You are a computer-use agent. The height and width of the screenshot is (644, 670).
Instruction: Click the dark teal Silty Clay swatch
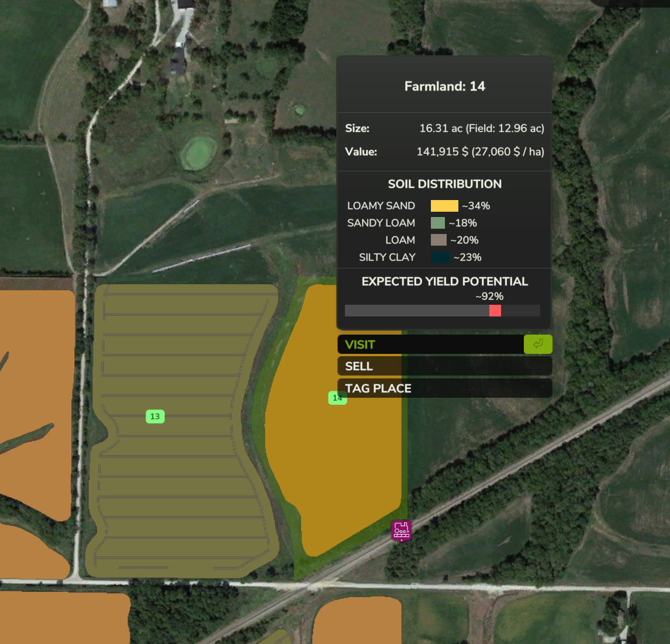point(440,257)
